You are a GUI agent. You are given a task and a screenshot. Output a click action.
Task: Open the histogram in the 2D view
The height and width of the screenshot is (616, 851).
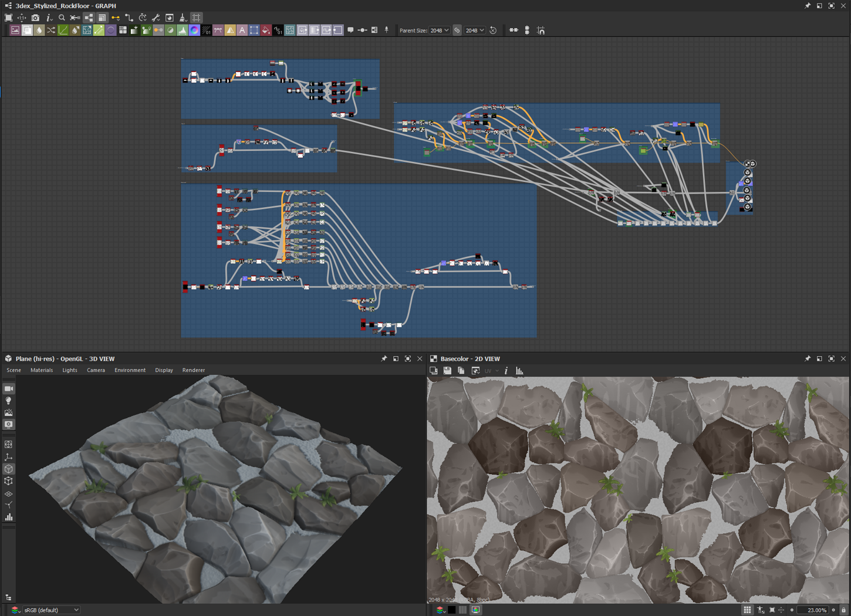(x=519, y=371)
